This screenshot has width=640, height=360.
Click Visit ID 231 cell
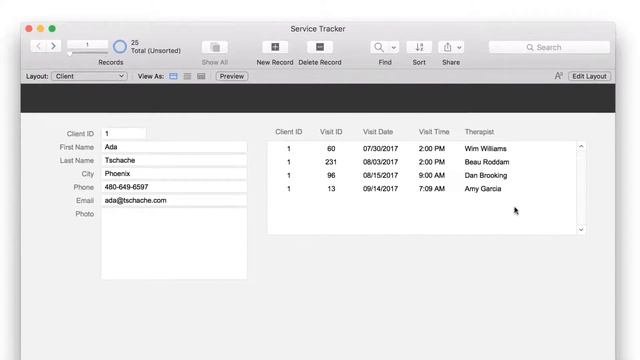click(331, 162)
